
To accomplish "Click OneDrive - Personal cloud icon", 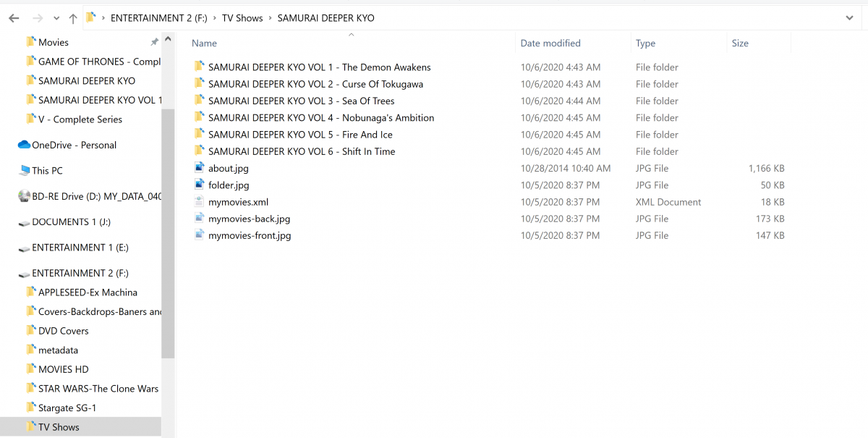I will coord(24,145).
